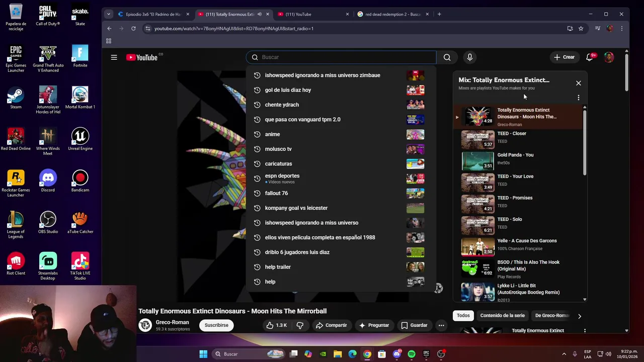Viewport: 644px width, 362px height.
Task: Click the Windows Start button
Action: click(203, 354)
